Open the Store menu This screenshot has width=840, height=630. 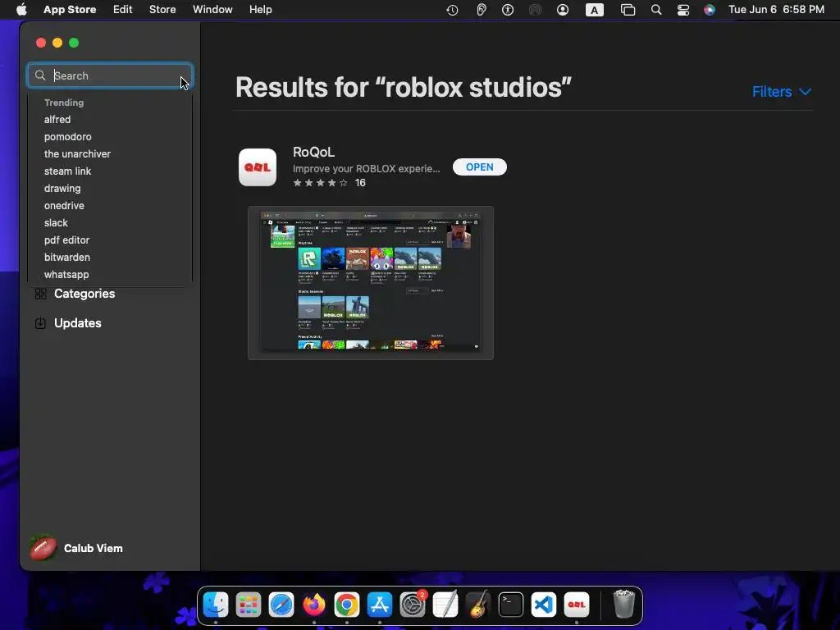click(162, 10)
